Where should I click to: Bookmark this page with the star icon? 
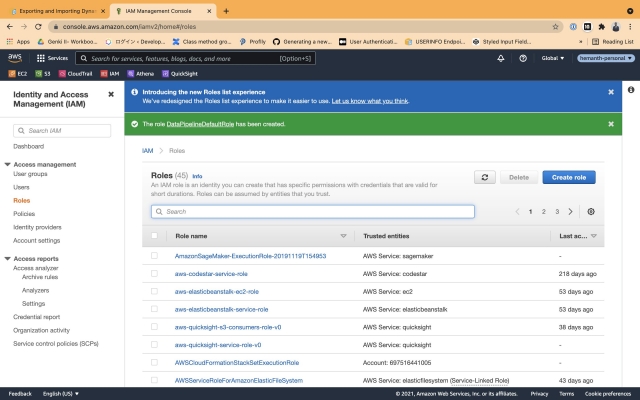click(x=555, y=27)
